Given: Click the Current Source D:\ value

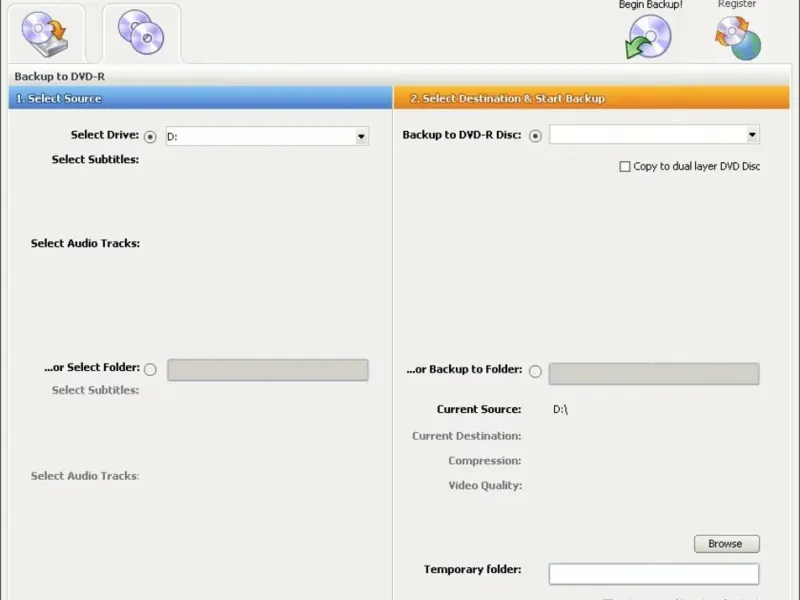Looking at the screenshot, I should pyautogui.click(x=560, y=409).
